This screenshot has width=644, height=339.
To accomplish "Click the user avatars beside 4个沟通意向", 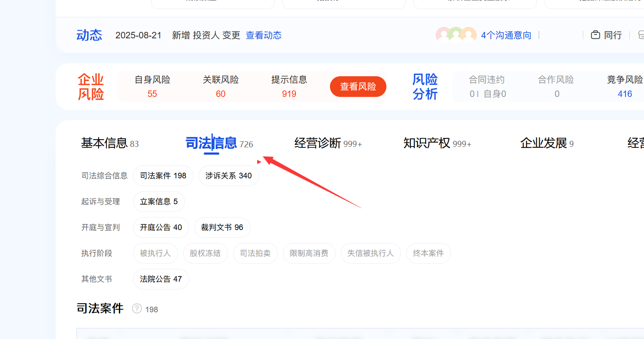I will [x=456, y=35].
